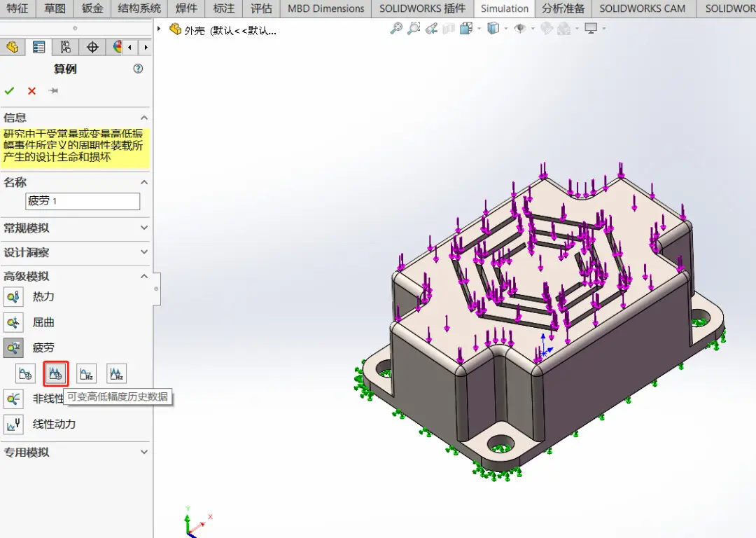Open FeatureManager design tree tab
The height and width of the screenshot is (538, 756).
13,47
